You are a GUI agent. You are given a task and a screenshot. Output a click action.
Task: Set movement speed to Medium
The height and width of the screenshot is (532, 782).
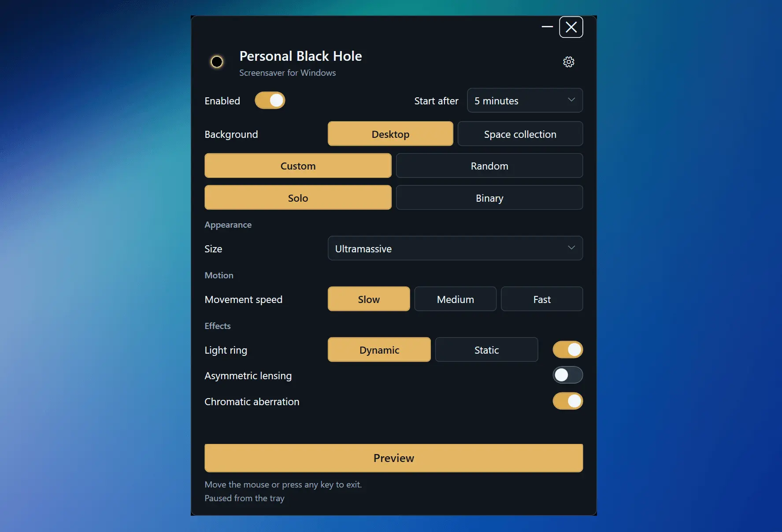point(456,299)
